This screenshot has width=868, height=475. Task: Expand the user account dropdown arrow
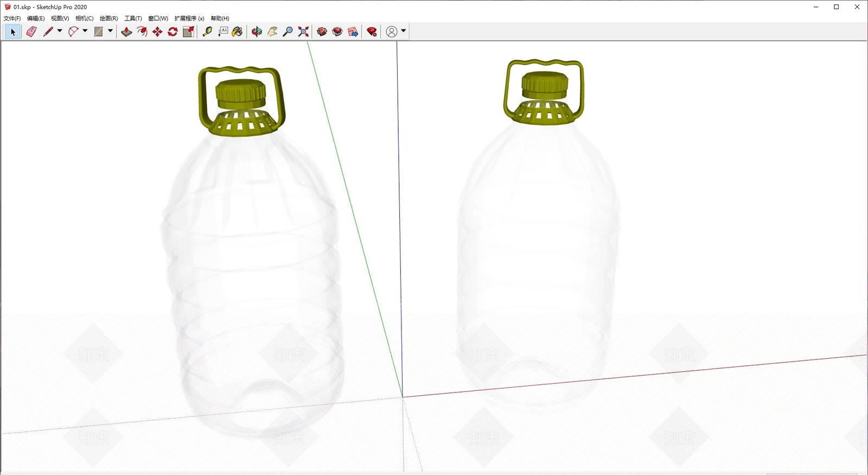(403, 31)
